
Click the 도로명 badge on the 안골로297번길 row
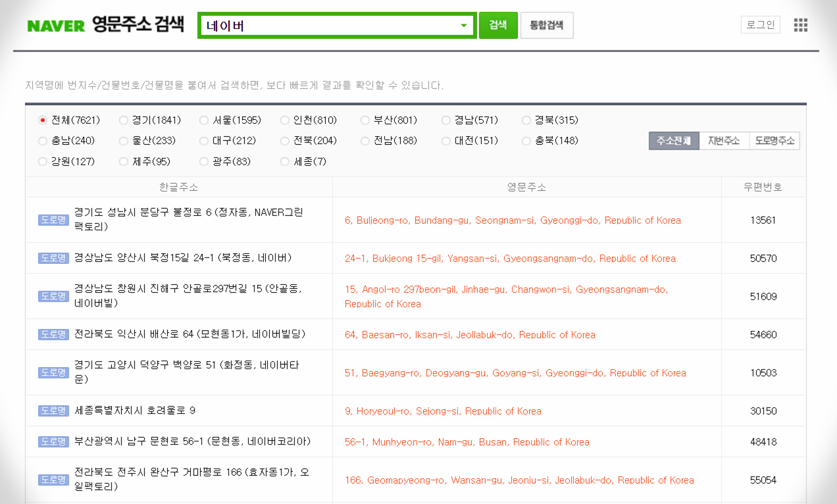point(53,296)
